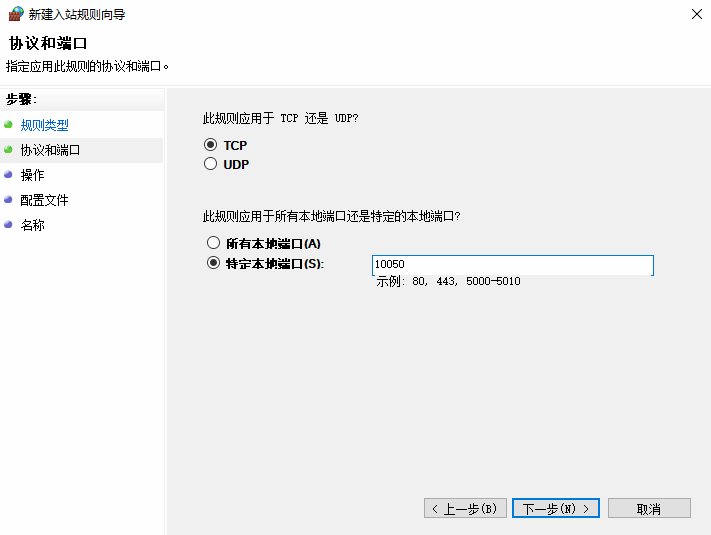Click the green bullet beside 规则类型
Screen dimensions: 711x535
[x=8, y=124]
